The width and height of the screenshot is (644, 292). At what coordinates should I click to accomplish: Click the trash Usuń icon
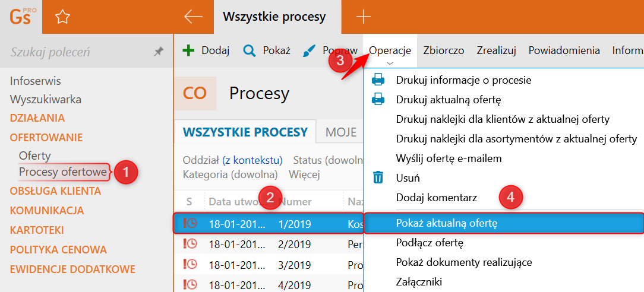coord(378,177)
